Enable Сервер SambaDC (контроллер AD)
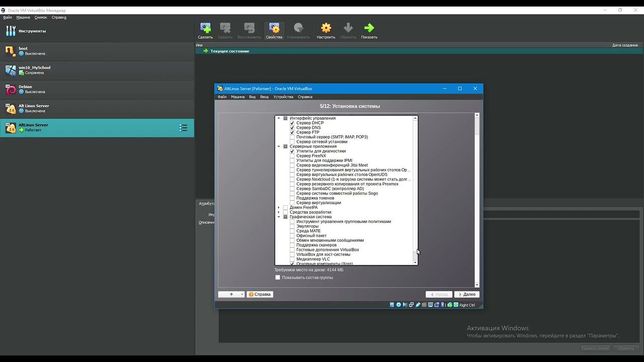The width and height of the screenshot is (644, 362). click(x=292, y=189)
